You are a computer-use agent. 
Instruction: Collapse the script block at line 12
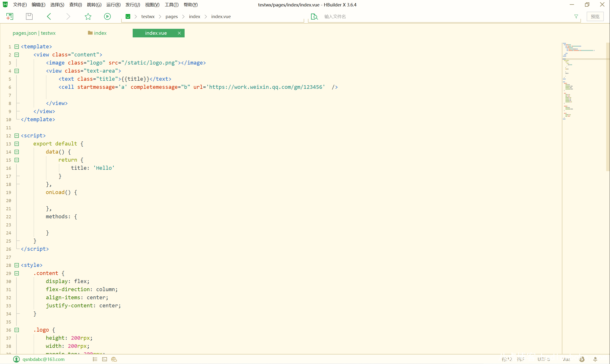[17, 136]
